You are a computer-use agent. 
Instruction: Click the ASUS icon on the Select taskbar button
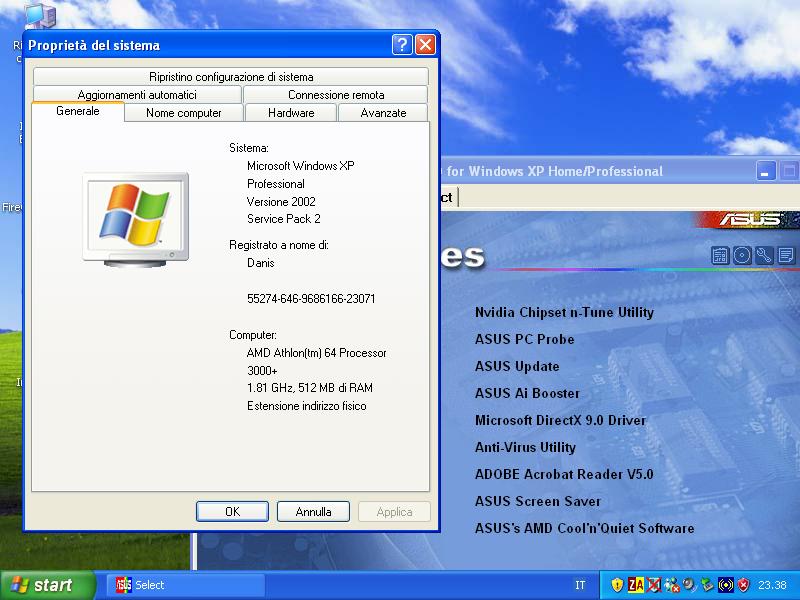click(123, 585)
